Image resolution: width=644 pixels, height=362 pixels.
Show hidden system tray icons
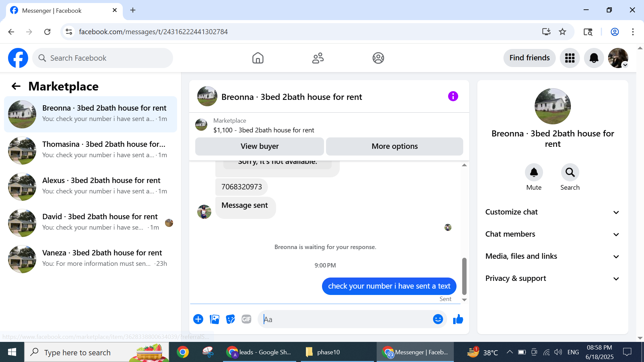click(509, 352)
